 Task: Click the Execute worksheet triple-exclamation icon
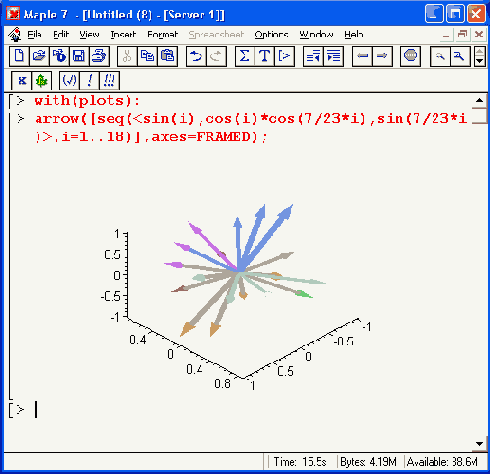coord(109,81)
